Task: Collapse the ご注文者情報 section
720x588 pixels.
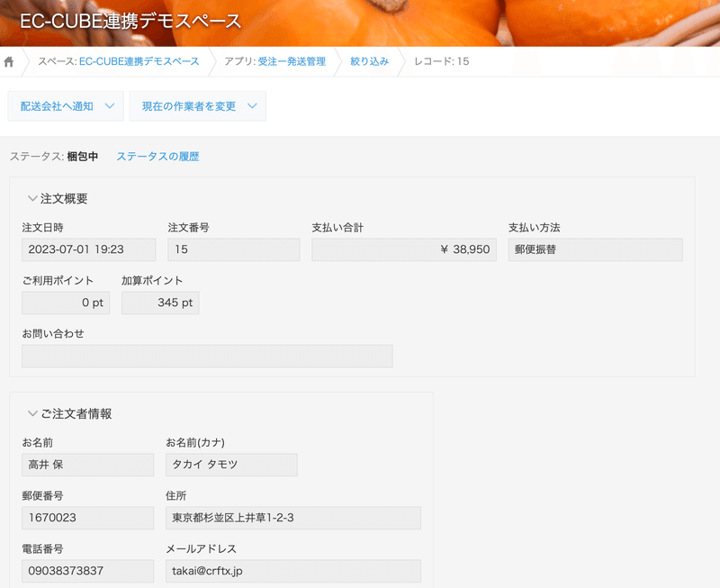Action: point(32,413)
